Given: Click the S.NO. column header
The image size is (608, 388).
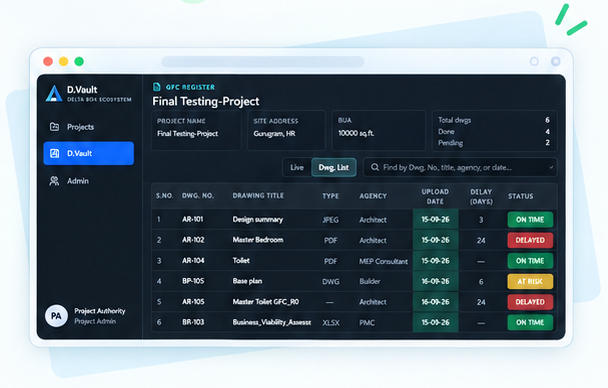Looking at the screenshot, I should coord(164,196).
